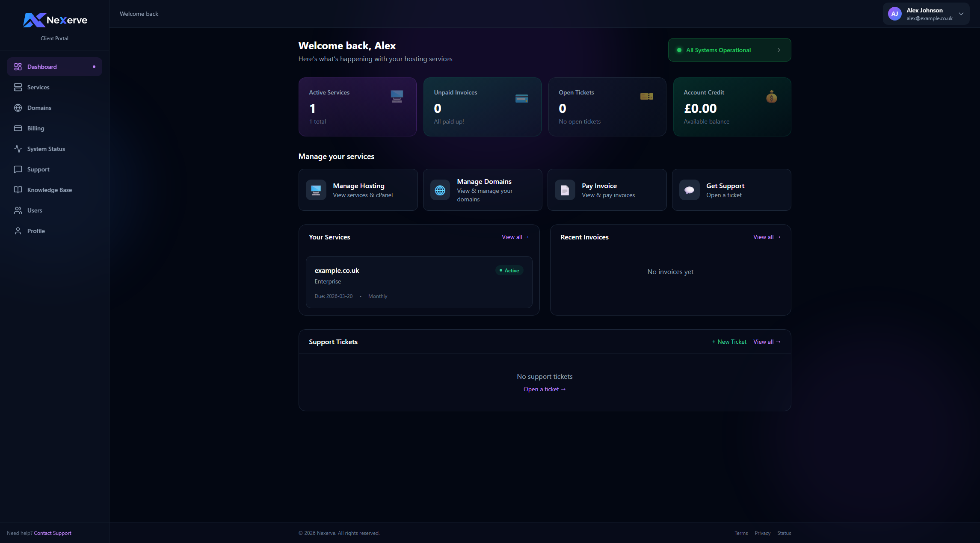Screen dimensions: 980x543
Task: Click View all next to Recent Invoices
Action: (x=767, y=237)
